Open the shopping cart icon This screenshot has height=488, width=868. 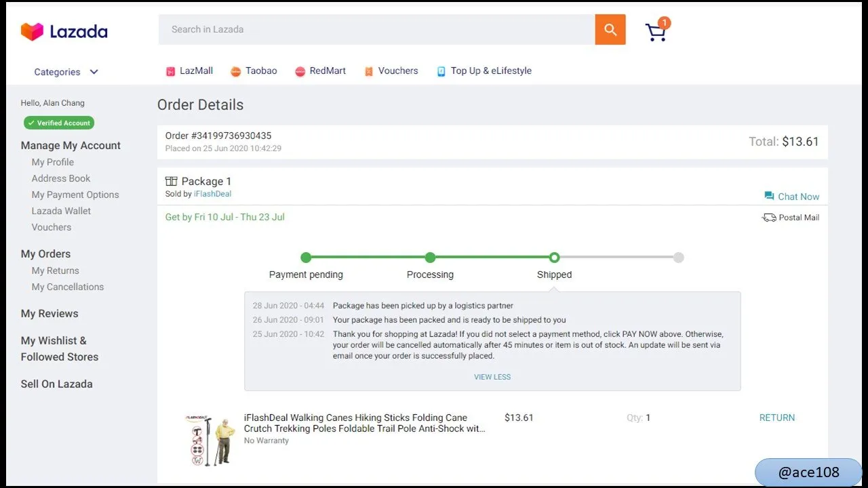click(656, 33)
